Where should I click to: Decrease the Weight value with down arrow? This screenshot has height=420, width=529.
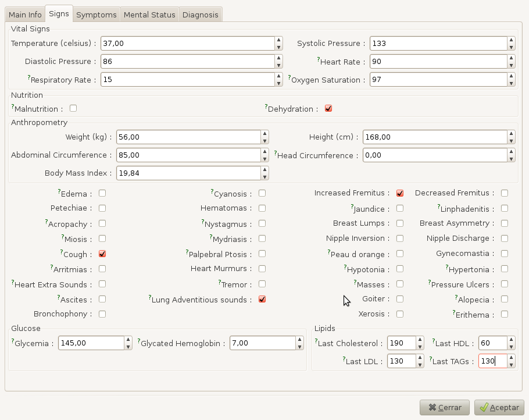click(x=264, y=141)
